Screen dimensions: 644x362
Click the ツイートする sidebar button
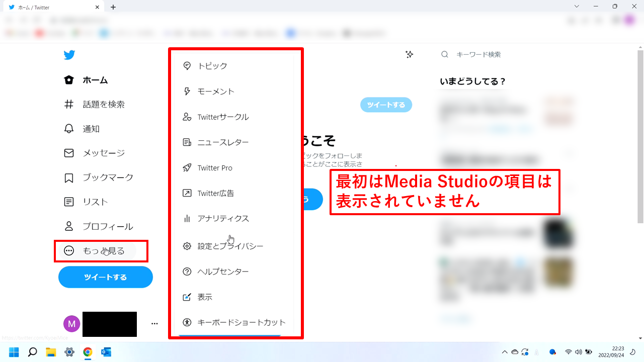105,277
